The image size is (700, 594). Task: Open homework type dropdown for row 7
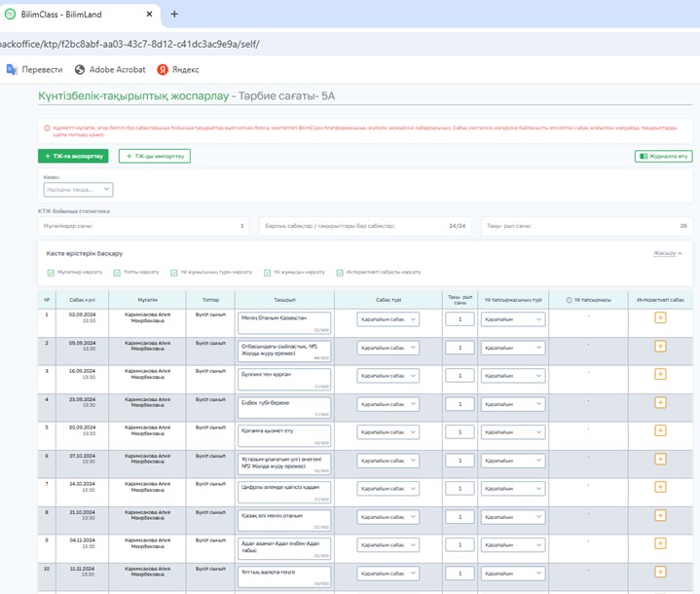tap(513, 489)
